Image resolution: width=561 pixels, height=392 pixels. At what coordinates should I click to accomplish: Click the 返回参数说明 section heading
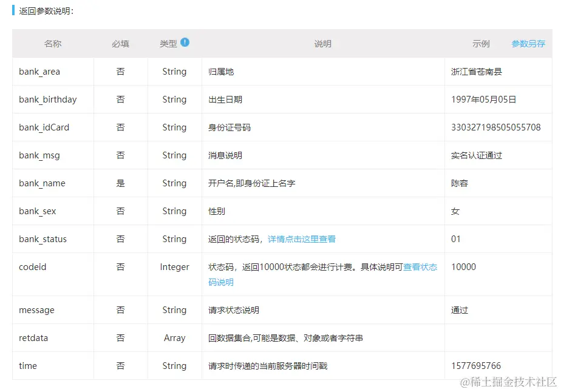pyautogui.click(x=46, y=11)
